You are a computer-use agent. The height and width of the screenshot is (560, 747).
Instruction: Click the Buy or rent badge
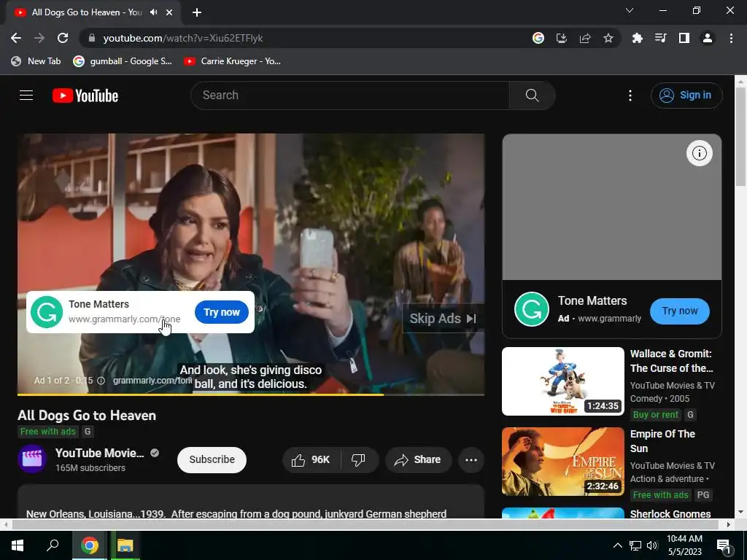tap(656, 415)
